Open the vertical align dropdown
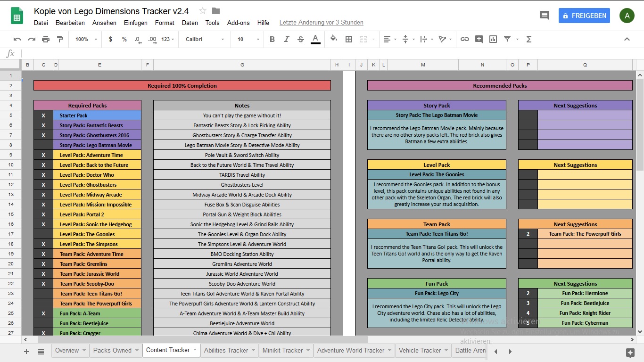The image size is (644, 362). point(408,39)
